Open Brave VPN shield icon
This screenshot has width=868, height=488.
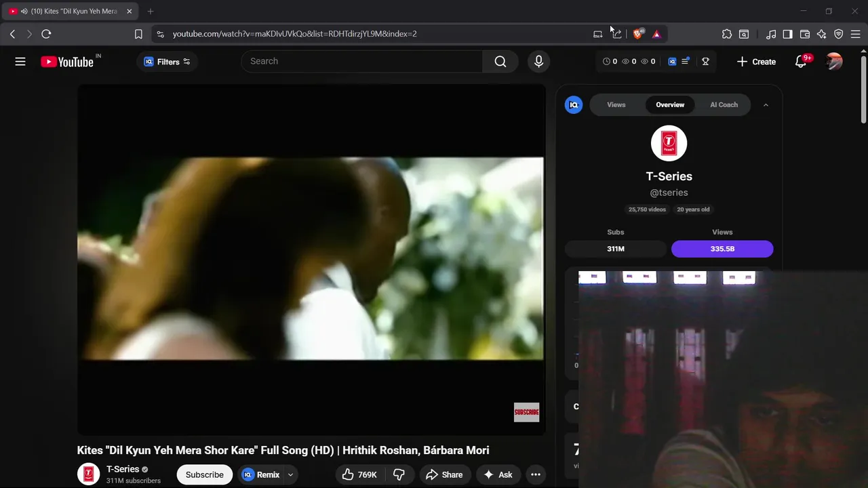pyautogui.click(x=839, y=34)
